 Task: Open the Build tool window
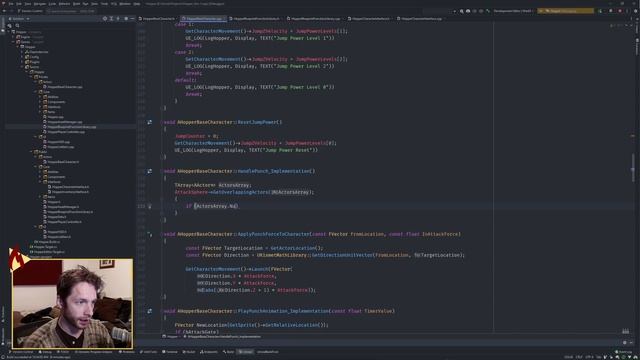pyautogui.click(x=229, y=352)
